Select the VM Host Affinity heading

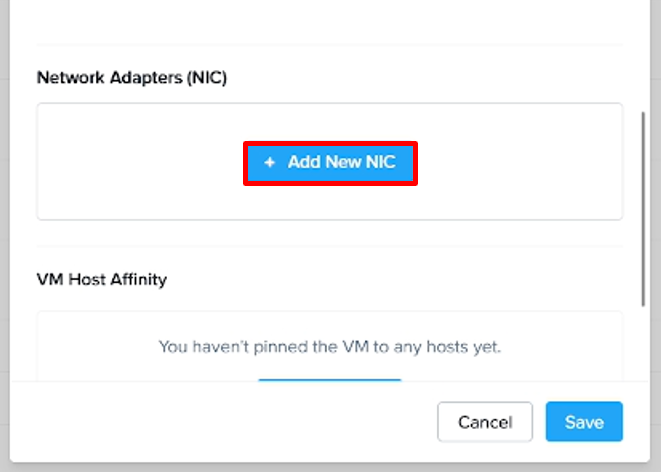[102, 279]
